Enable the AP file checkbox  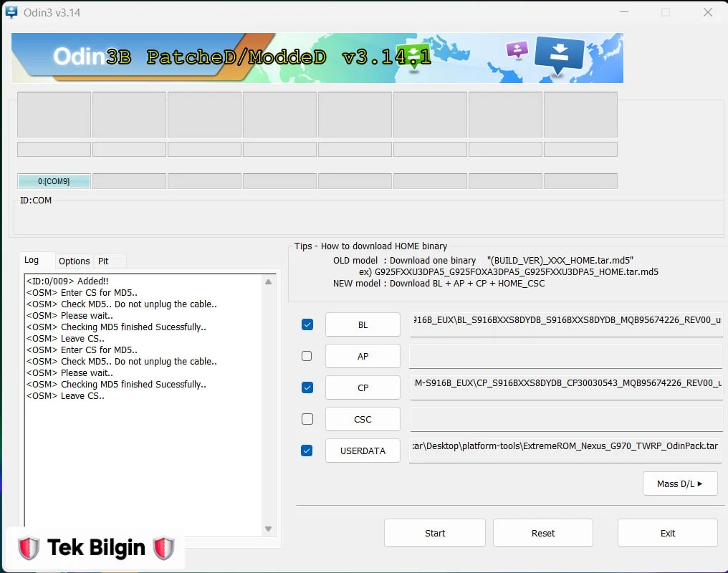pyautogui.click(x=307, y=356)
